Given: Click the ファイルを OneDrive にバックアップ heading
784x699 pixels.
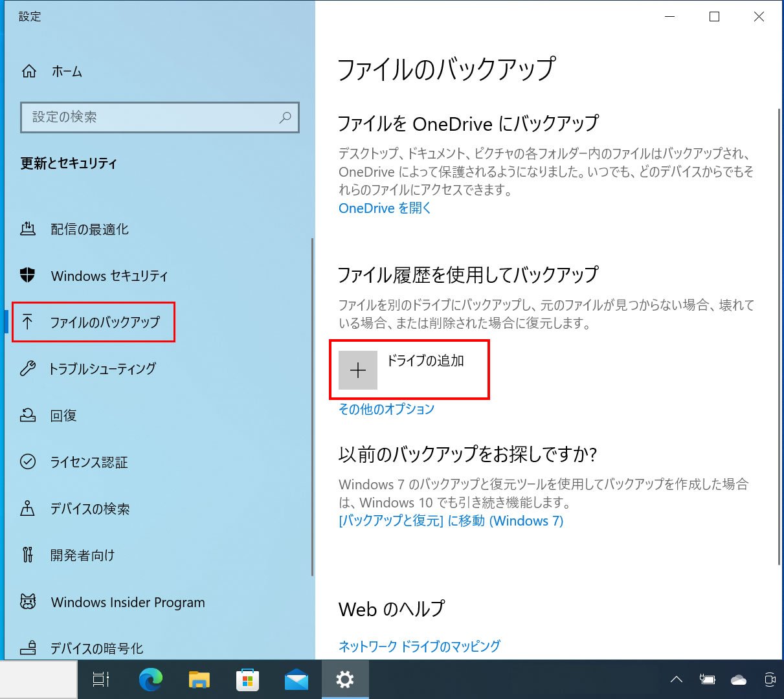Looking at the screenshot, I should coord(469,123).
